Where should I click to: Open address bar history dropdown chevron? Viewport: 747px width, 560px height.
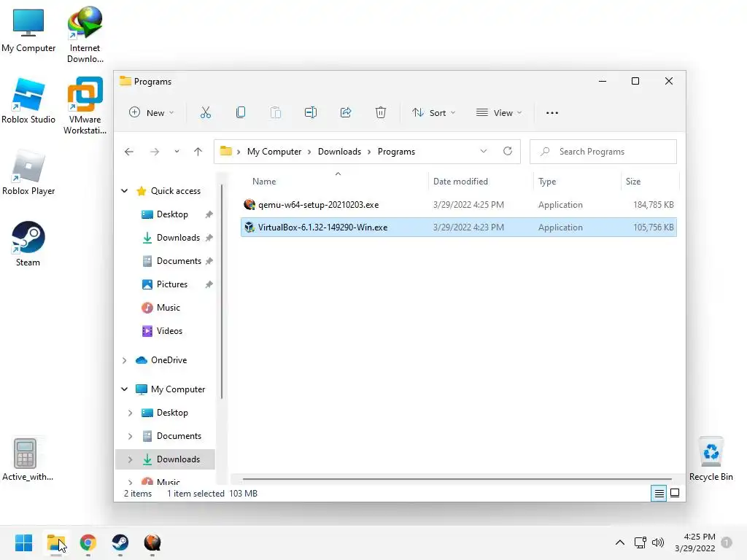(484, 152)
